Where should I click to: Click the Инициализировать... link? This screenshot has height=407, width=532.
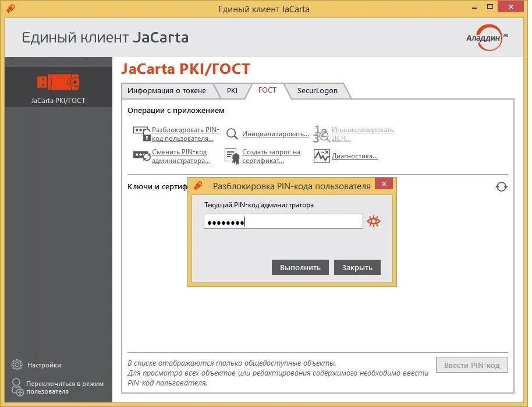[x=275, y=134]
